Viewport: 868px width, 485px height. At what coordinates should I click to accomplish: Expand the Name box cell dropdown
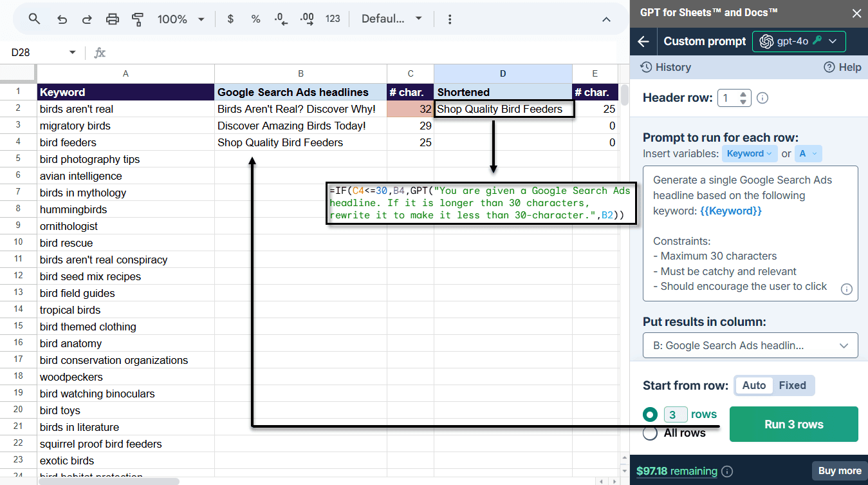tap(72, 53)
